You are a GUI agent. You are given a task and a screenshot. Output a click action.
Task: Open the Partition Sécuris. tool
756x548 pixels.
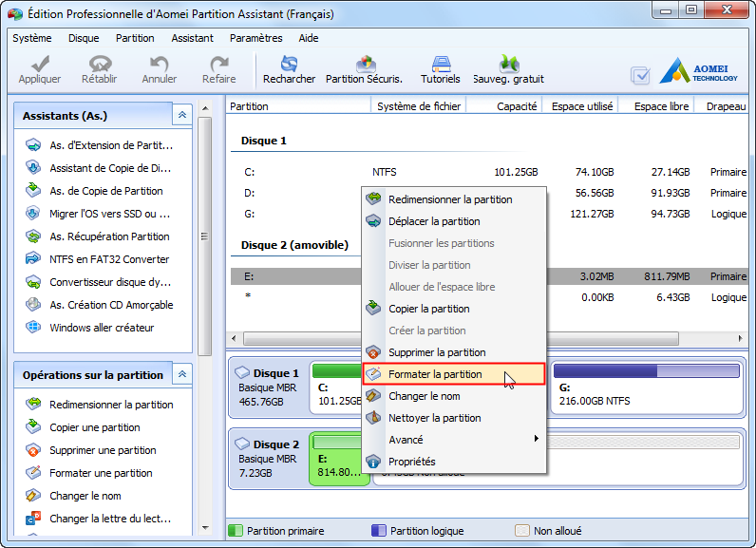click(364, 70)
